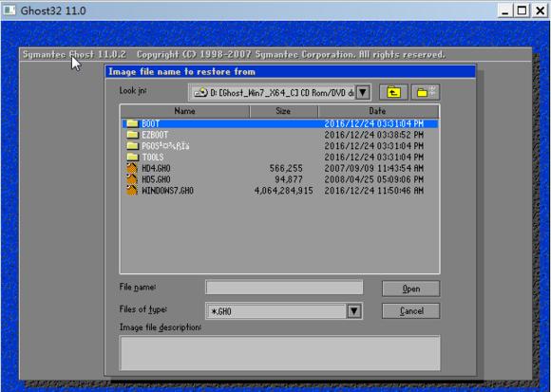
Task: Click the Open button
Action: point(410,289)
